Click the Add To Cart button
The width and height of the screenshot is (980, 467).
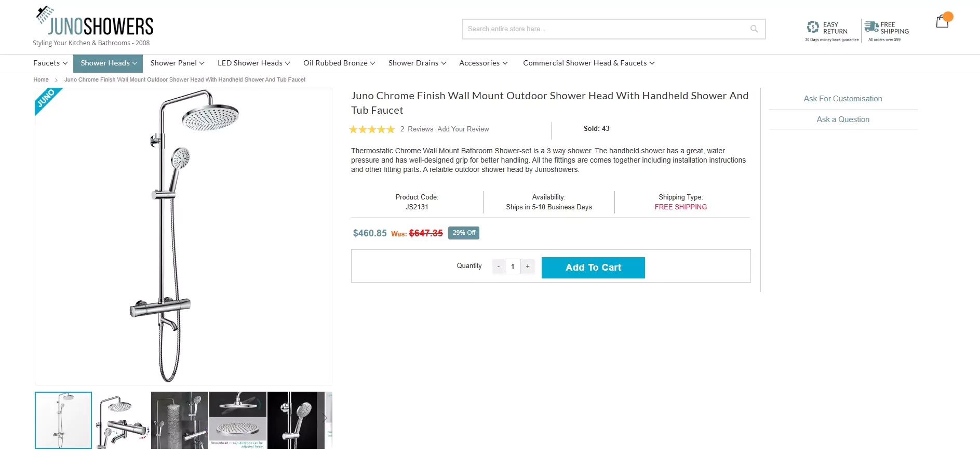click(x=593, y=268)
